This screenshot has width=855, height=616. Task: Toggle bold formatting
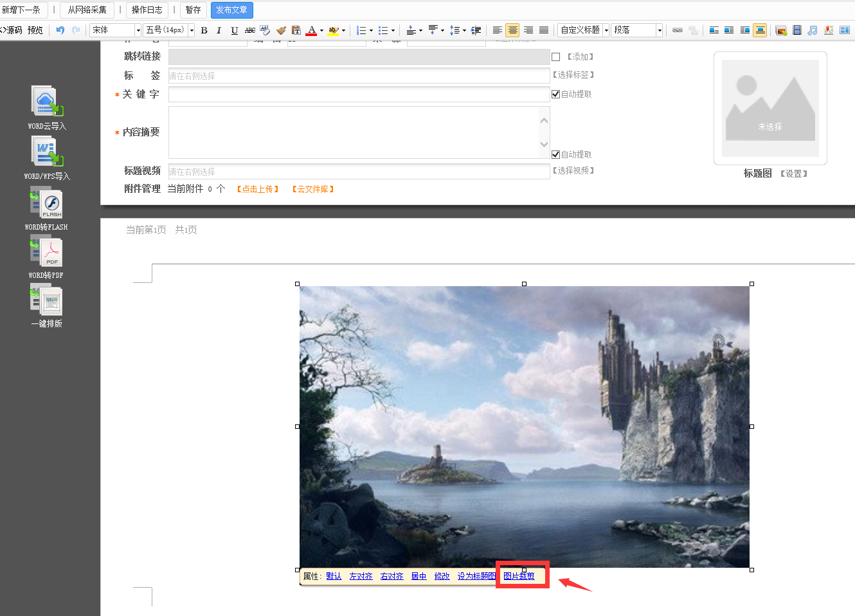pos(204,30)
